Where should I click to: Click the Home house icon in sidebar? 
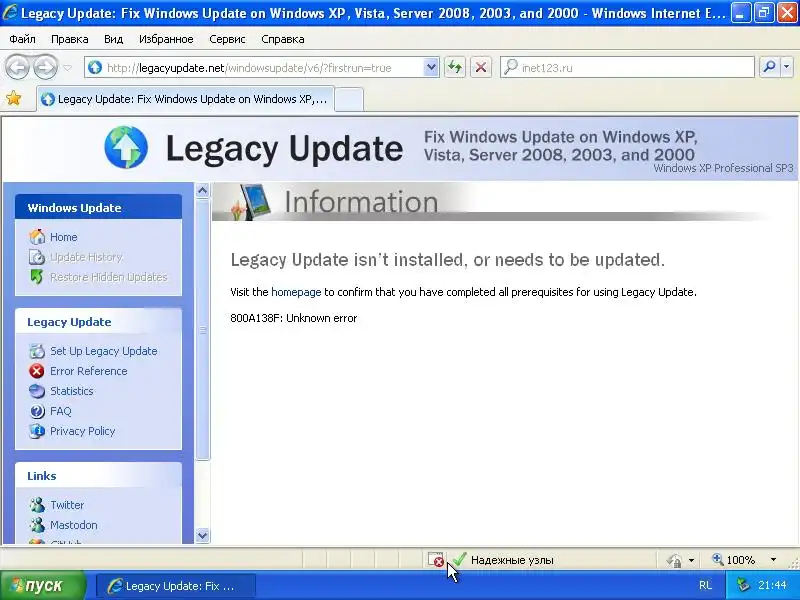click(37, 237)
